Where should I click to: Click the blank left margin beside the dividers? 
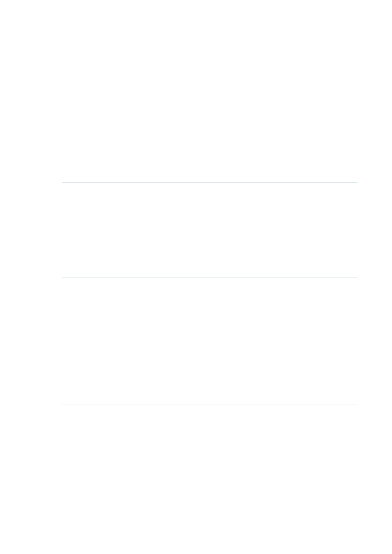pos(31,277)
